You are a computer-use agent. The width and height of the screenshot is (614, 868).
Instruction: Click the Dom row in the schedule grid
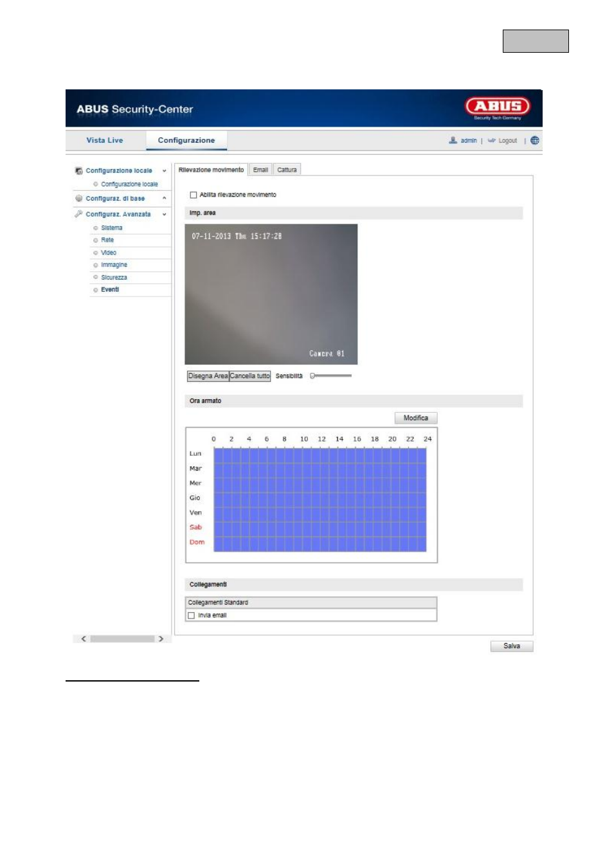tap(320, 543)
